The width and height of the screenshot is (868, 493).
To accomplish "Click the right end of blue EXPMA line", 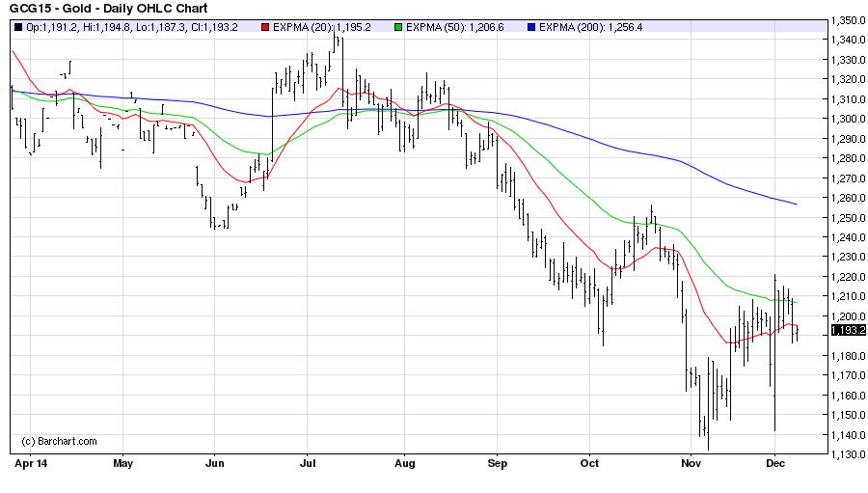I will tap(796, 204).
